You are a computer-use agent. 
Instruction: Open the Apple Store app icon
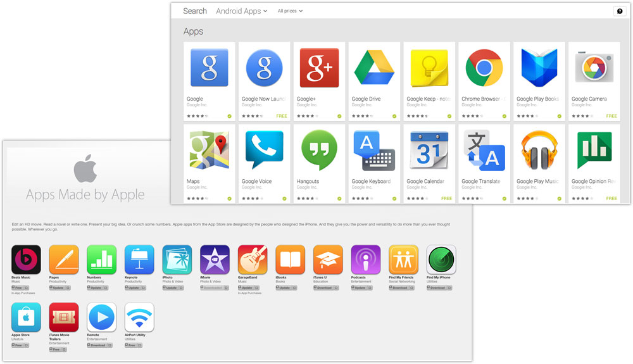click(x=26, y=317)
